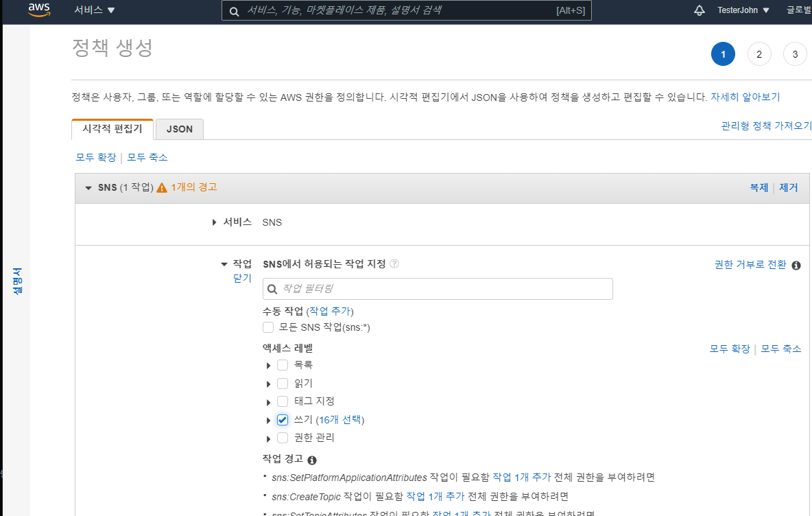The height and width of the screenshot is (516, 812).
Task: Check the 태그 지정 checkbox
Action: point(283,401)
